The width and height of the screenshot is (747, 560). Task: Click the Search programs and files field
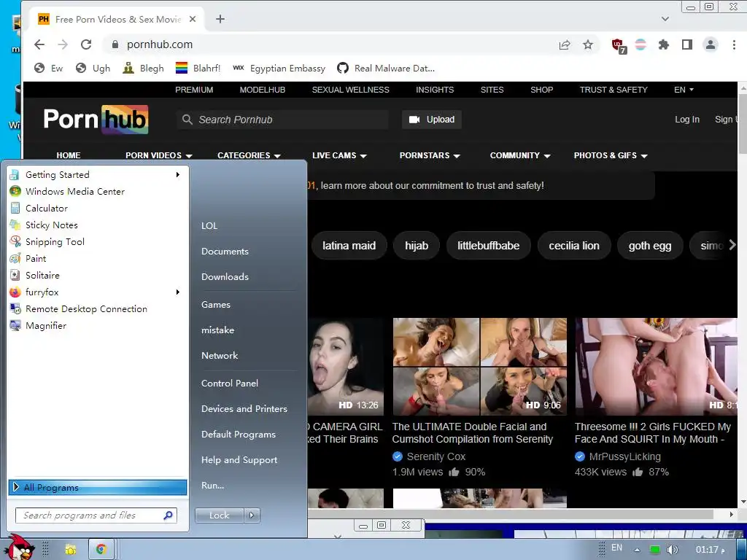[96, 516]
